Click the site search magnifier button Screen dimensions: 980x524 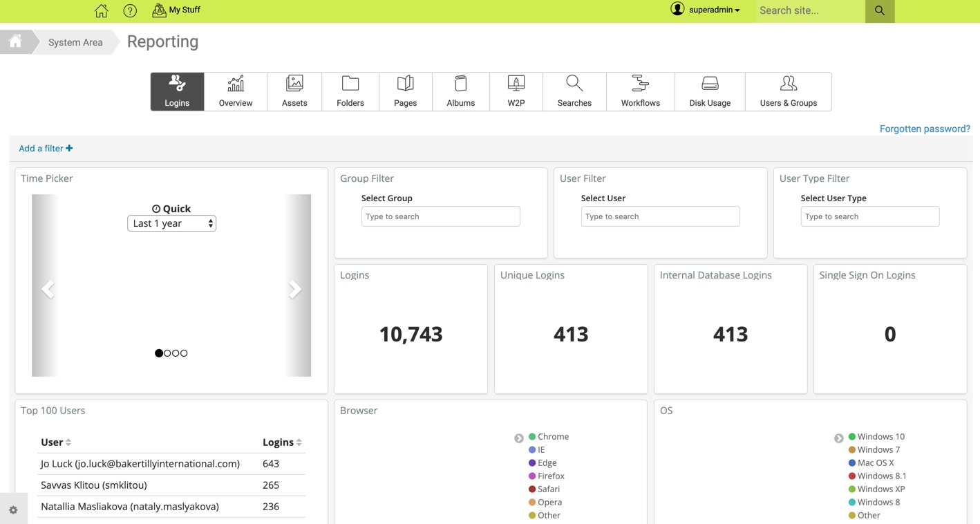click(x=880, y=11)
